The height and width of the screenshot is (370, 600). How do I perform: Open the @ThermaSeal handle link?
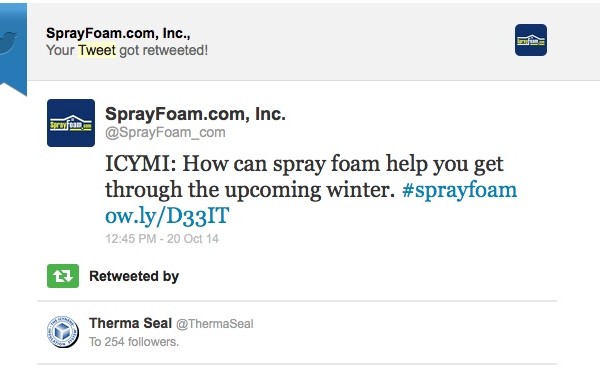[215, 324]
